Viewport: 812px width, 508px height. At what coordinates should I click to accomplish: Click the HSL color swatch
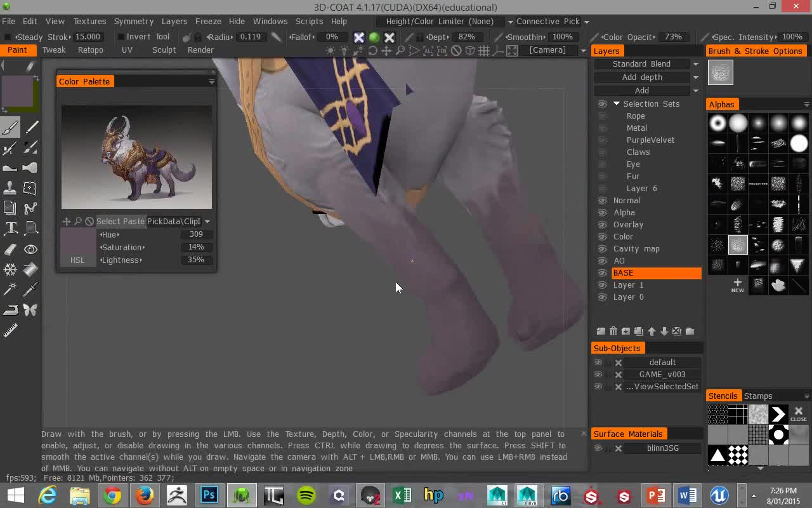click(x=77, y=248)
